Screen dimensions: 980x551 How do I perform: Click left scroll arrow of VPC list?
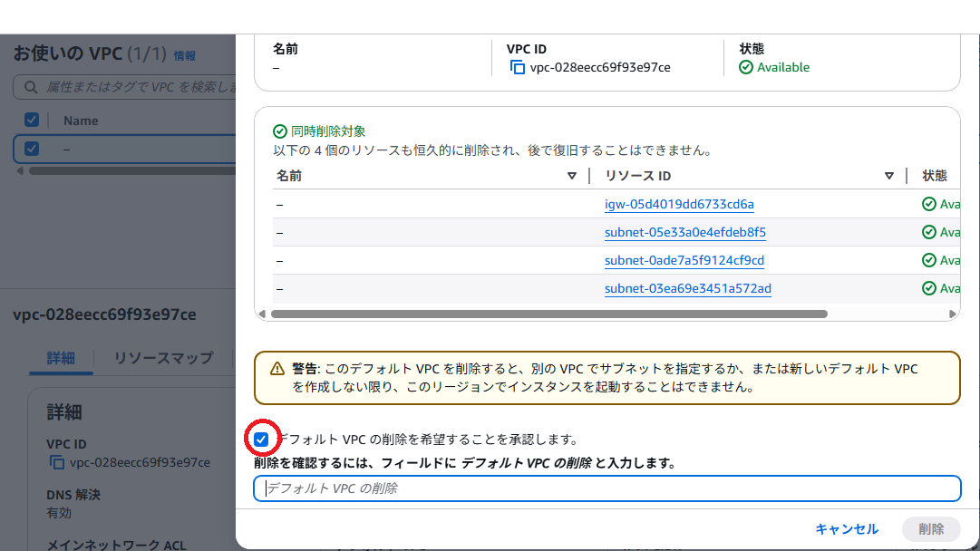[x=20, y=170]
